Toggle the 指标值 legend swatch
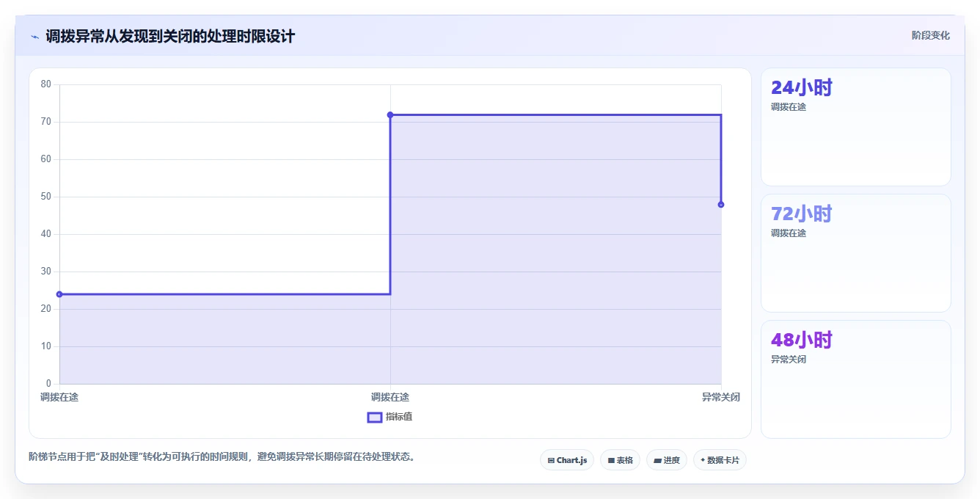This screenshot has width=980, height=499. coord(374,418)
